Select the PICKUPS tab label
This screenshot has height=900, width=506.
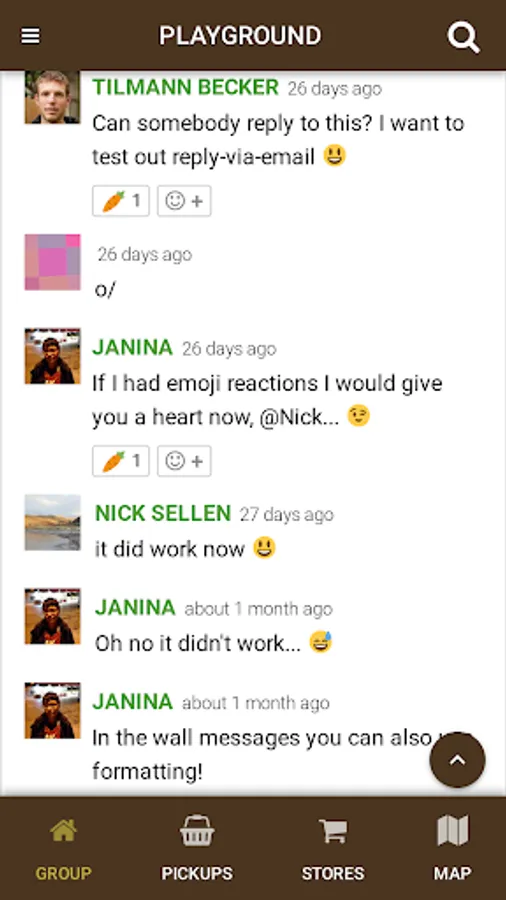[197, 874]
